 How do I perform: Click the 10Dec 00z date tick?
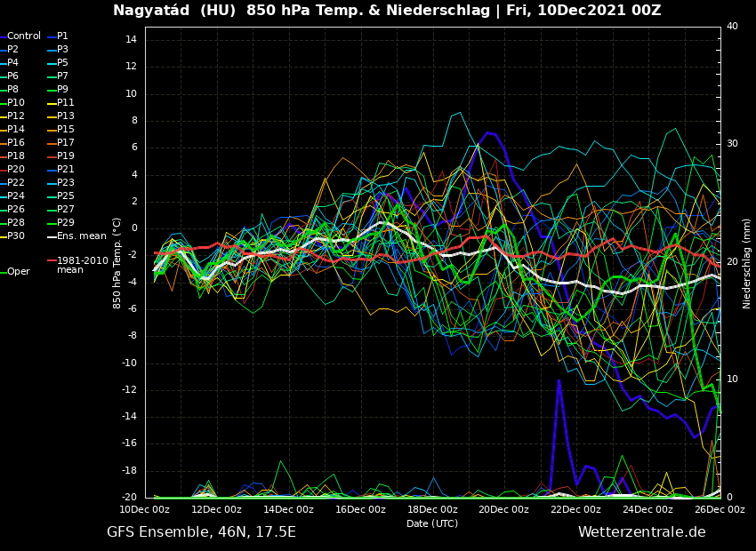145,509
